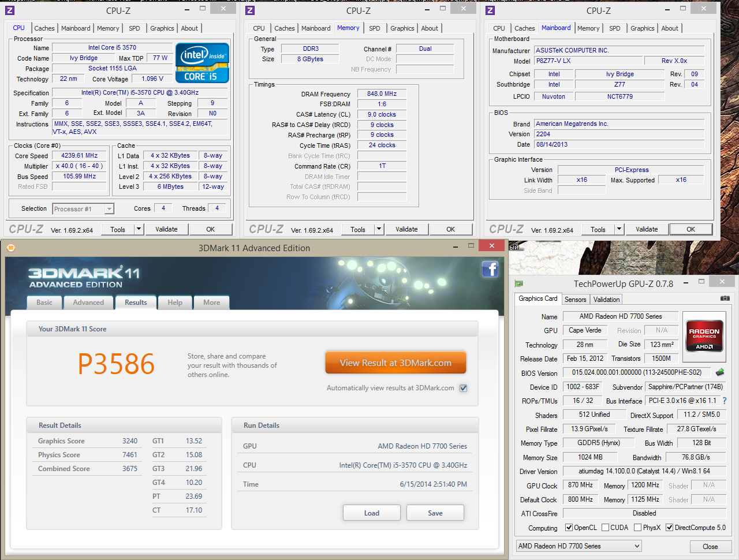Click the BIOS Date 08/14/2013 field

point(619,144)
